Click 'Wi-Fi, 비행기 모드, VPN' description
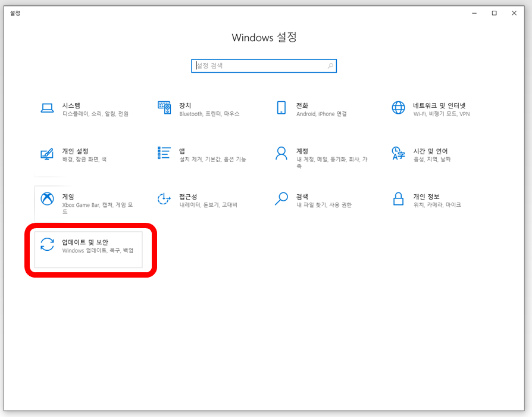532x417 pixels. 442,114
